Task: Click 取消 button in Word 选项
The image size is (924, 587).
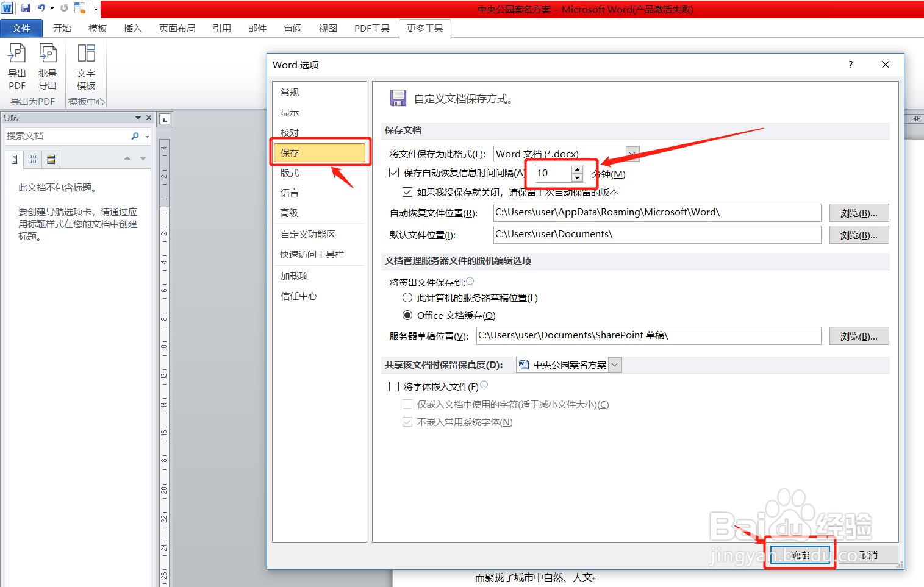Action: 868,555
